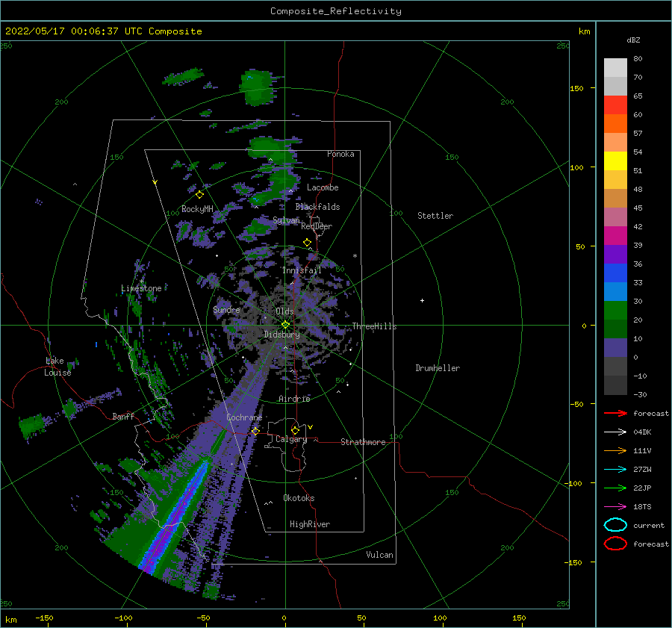Click yellow diamond marker beside RockyMH
Viewport: 672px width, 628px height.
[x=199, y=195]
